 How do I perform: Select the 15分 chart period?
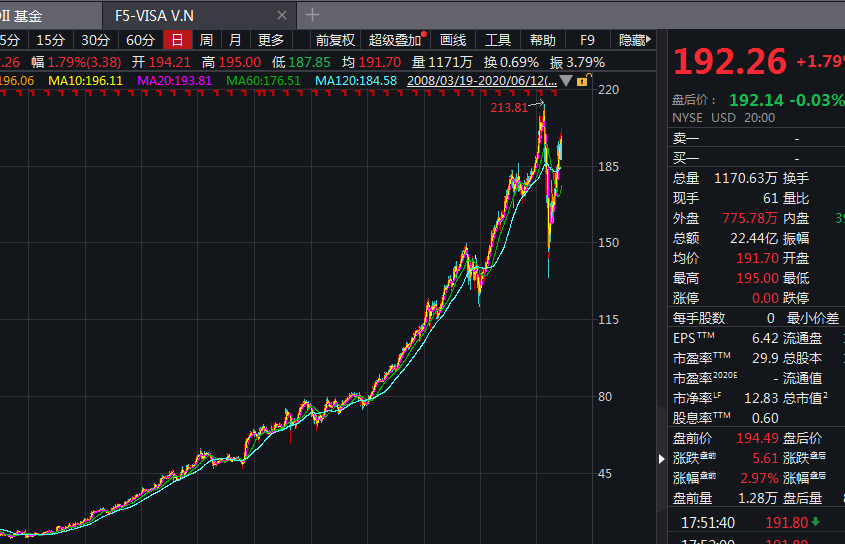point(50,40)
